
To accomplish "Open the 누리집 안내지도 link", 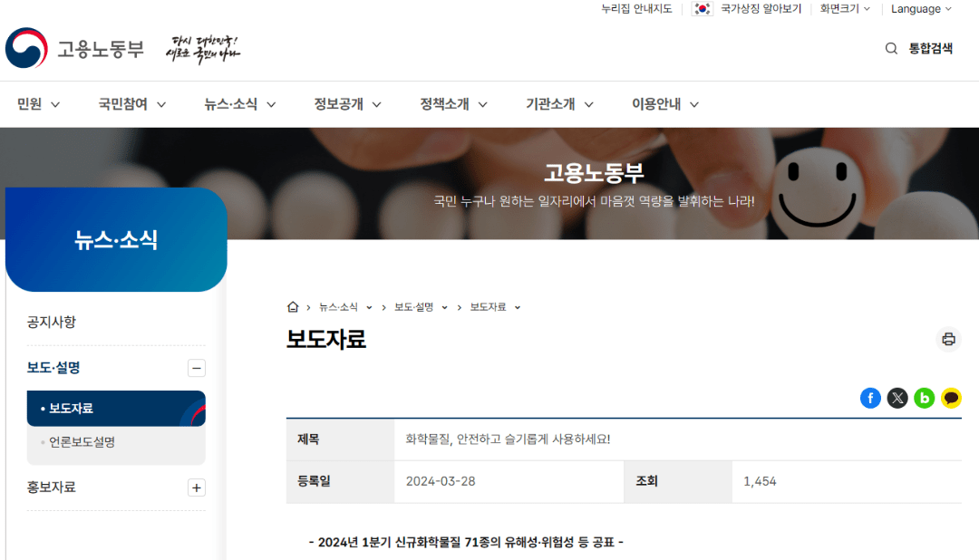I will 636,9.
